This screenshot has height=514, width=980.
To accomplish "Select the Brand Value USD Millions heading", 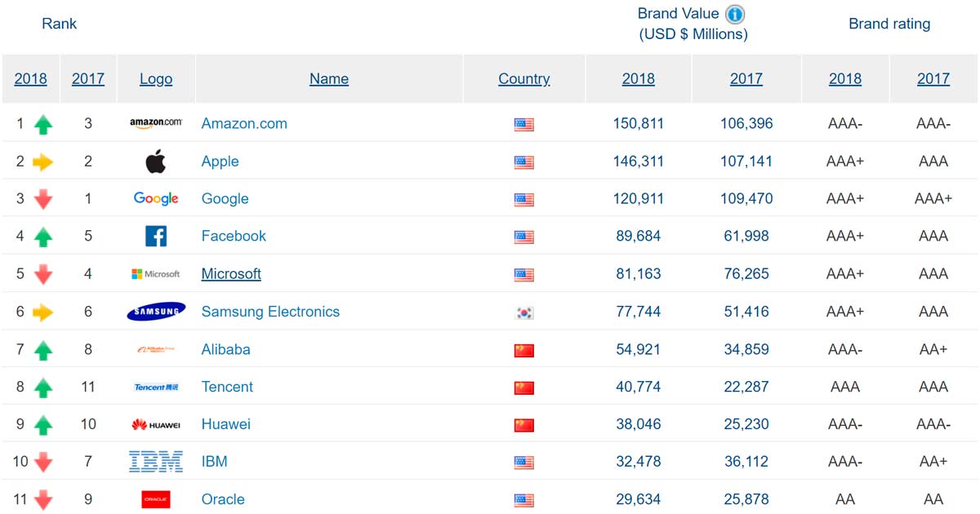I will [693, 24].
